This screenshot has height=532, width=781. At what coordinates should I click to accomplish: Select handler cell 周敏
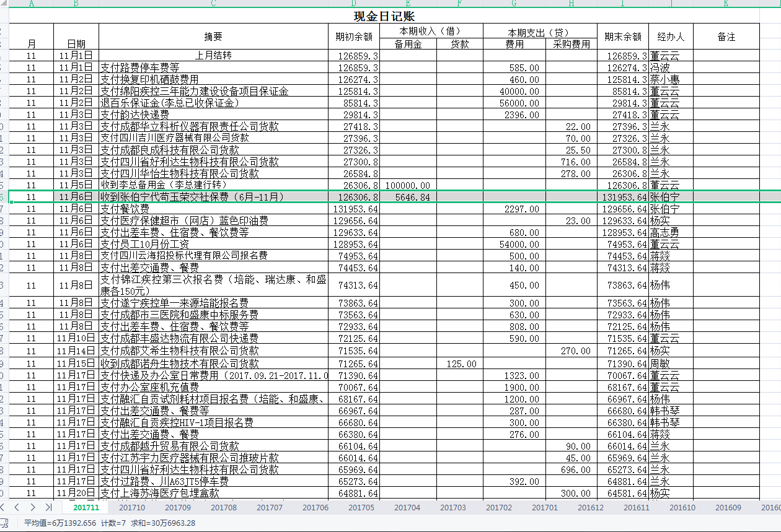[671, 364]
